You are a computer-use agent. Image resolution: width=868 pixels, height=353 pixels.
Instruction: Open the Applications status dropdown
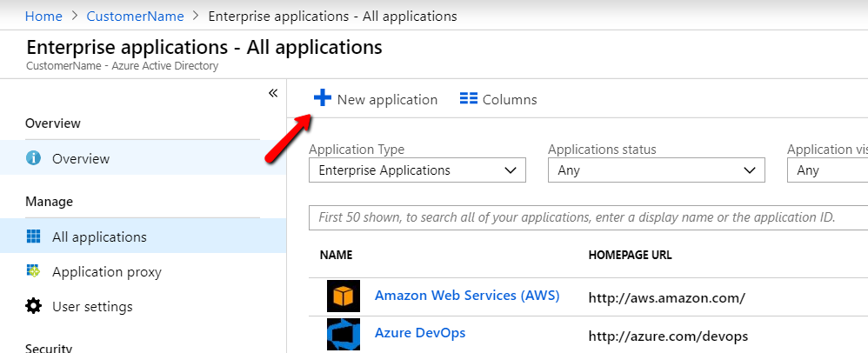tap(656, 170)
